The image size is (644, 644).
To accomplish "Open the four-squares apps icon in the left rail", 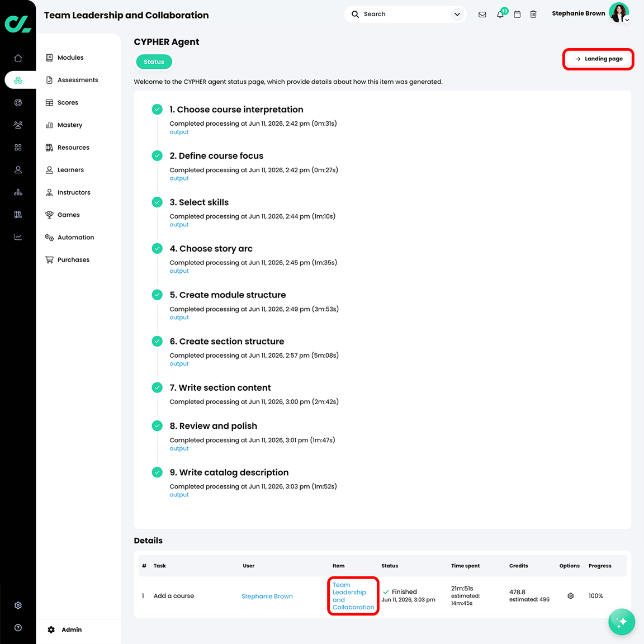I will (18, 148).
